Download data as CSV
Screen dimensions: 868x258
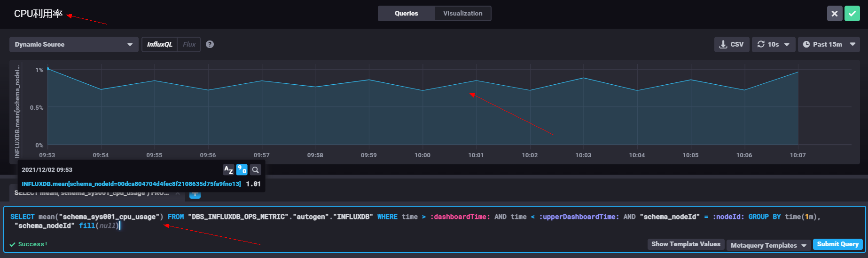pyautogui.click(x=732, y=44)
